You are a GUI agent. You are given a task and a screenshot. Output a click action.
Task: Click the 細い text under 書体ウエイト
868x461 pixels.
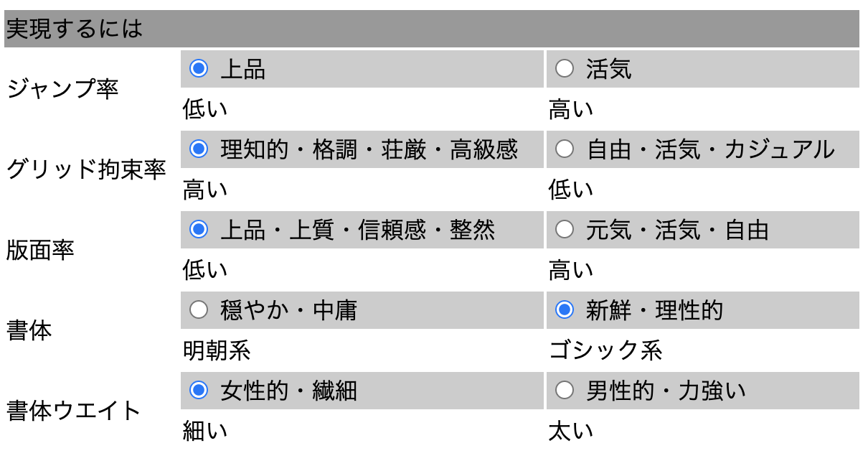[205, 431]
